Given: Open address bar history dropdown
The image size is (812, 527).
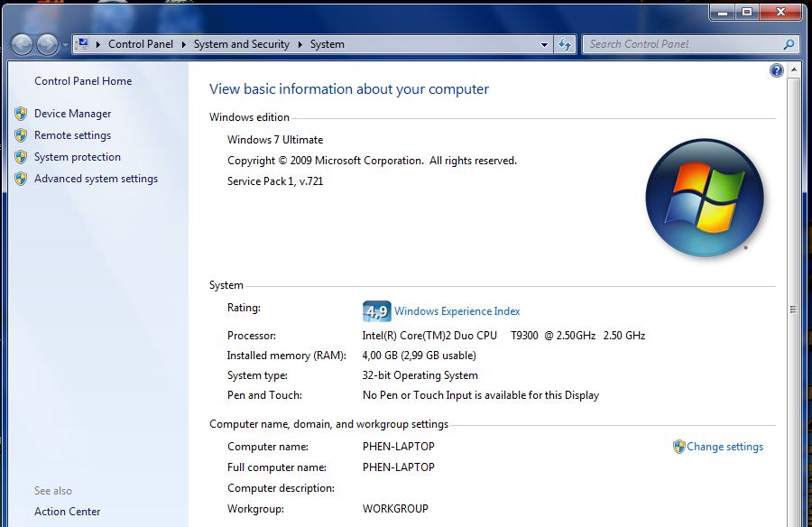Looking at the screenshot, I should click(x=544, y=44).
